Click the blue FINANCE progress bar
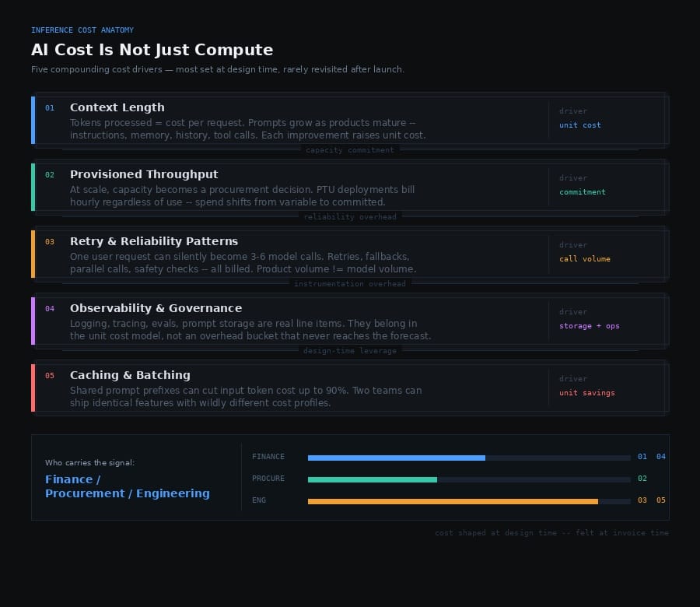 (397, 458)
